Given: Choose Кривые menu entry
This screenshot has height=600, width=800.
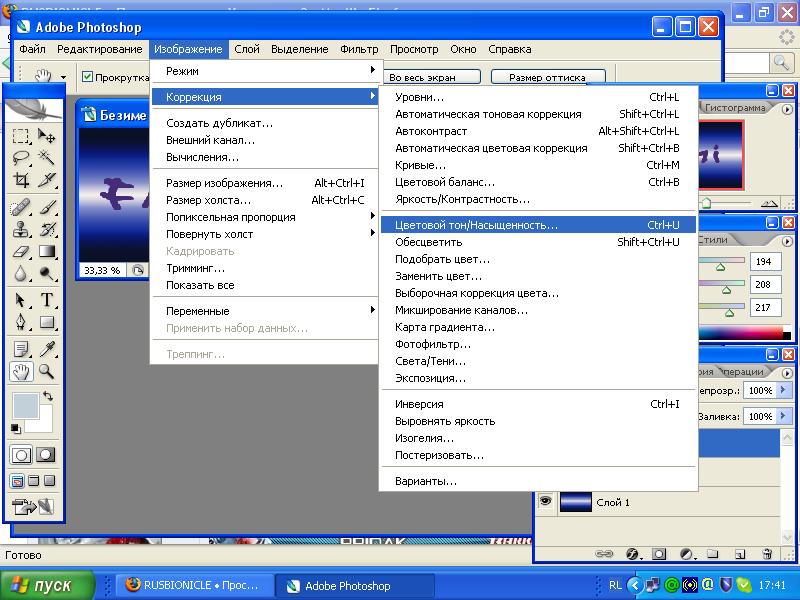Looking at the screenshot, I should (x=538, y=165).
